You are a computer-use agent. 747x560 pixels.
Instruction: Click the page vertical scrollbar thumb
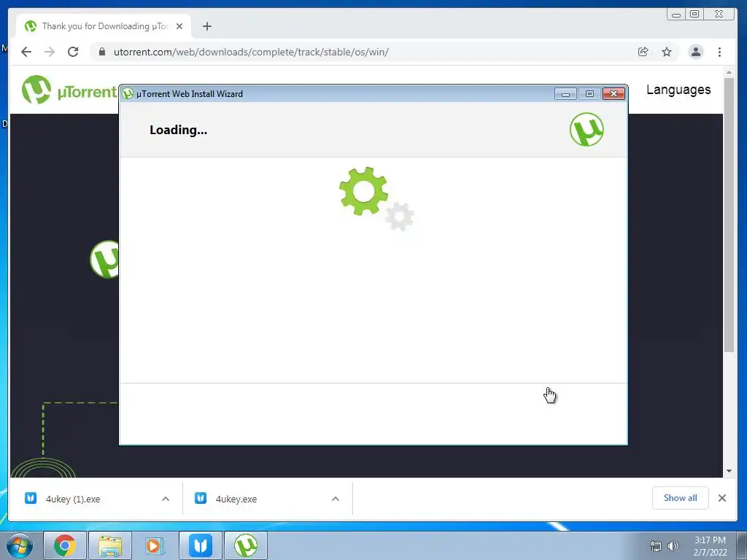click(729, 214)
